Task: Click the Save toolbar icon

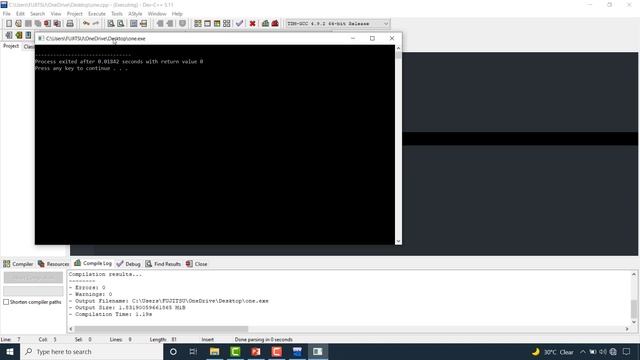Action: coord(28,24)
